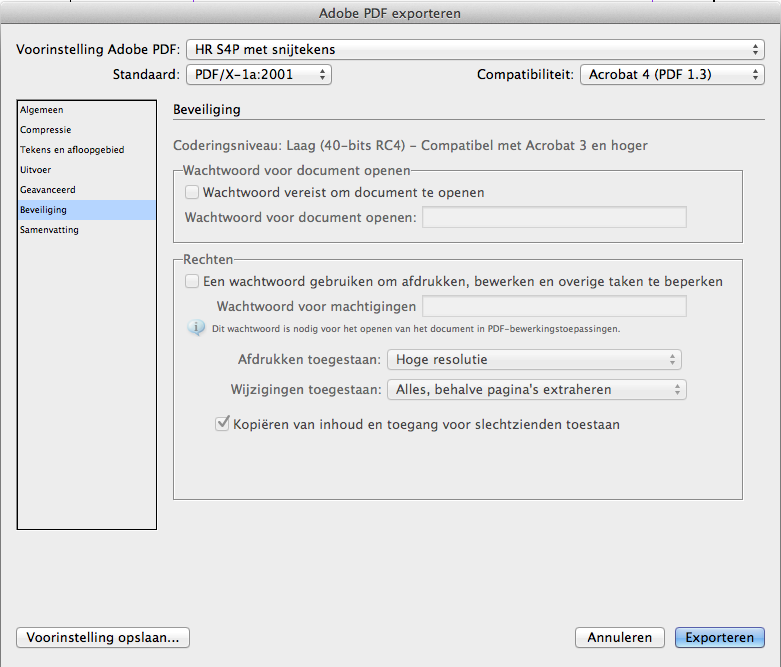This screenshot has height=667, width=781.
Task: Select Tekens en afloopgebied section
Action: 87,150
